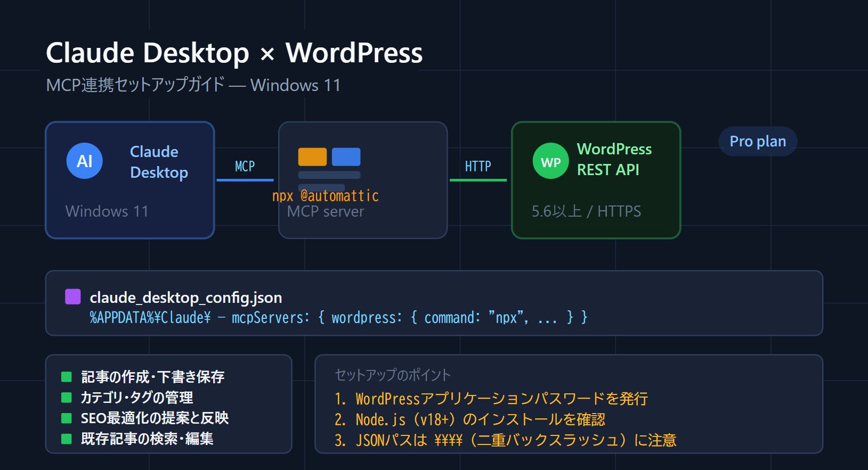This screenshot has width=868, height=470.
Task: Click the WordPress REST API label
Action: pos(614,159)
